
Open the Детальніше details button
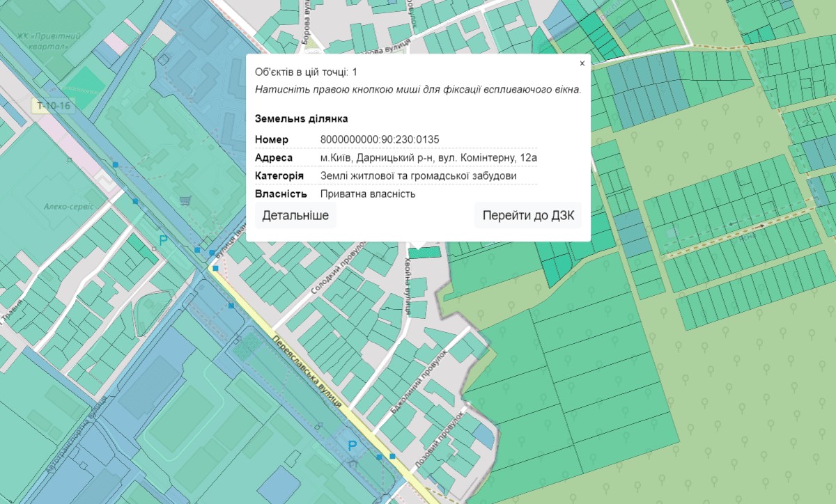pyautogui.click(x=295, y=216)
